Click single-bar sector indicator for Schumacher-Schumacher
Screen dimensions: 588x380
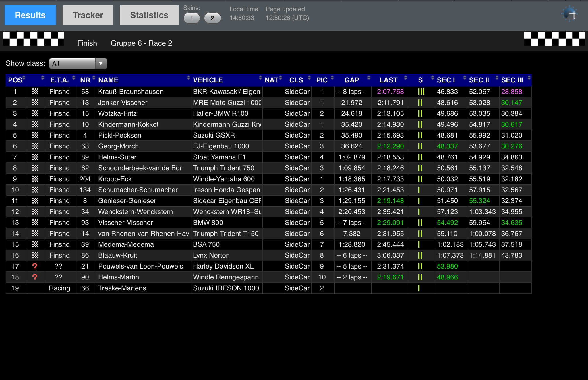click(x=419, y=190)
